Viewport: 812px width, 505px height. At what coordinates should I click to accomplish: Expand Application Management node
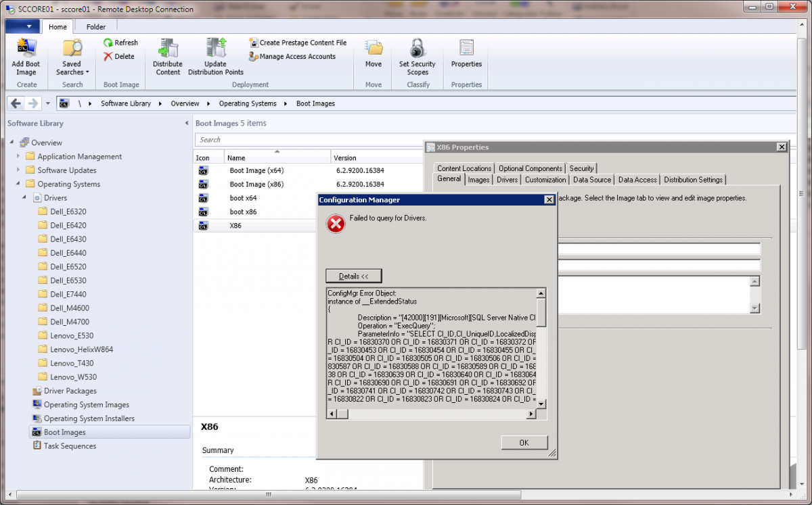[x=19, y=156]
